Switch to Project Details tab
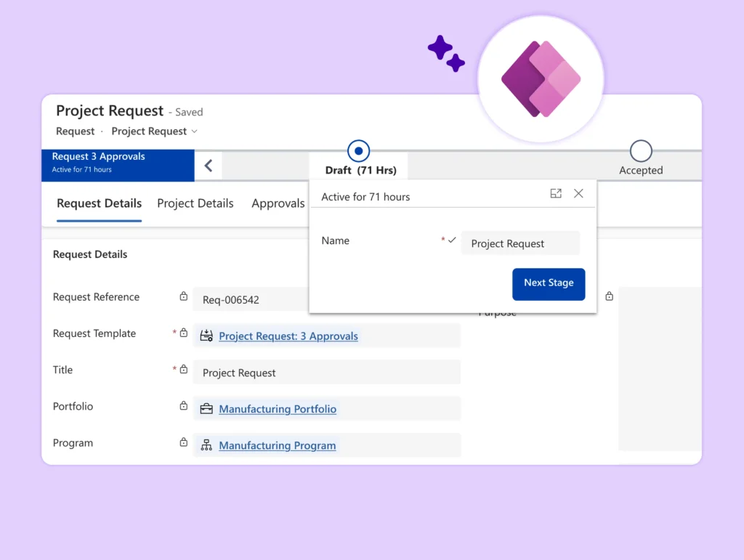744x560 pixels. click(195, 203)
